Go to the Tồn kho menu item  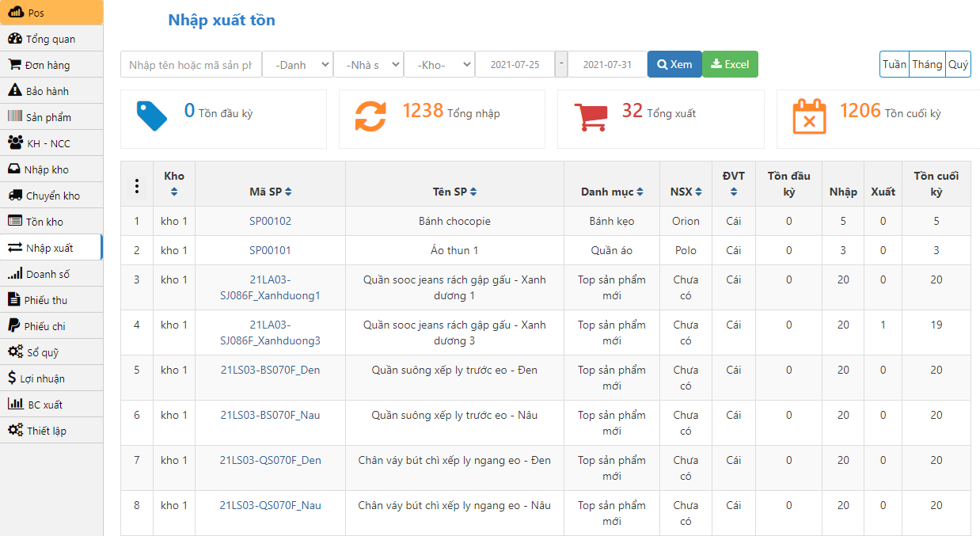tap(44, 222)
